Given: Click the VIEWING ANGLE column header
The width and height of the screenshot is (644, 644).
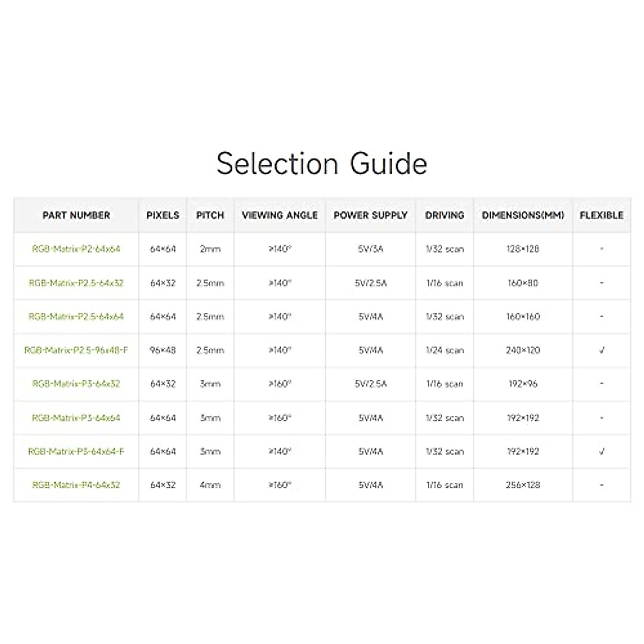Looking at the screenshot, I should click(280, 215).
